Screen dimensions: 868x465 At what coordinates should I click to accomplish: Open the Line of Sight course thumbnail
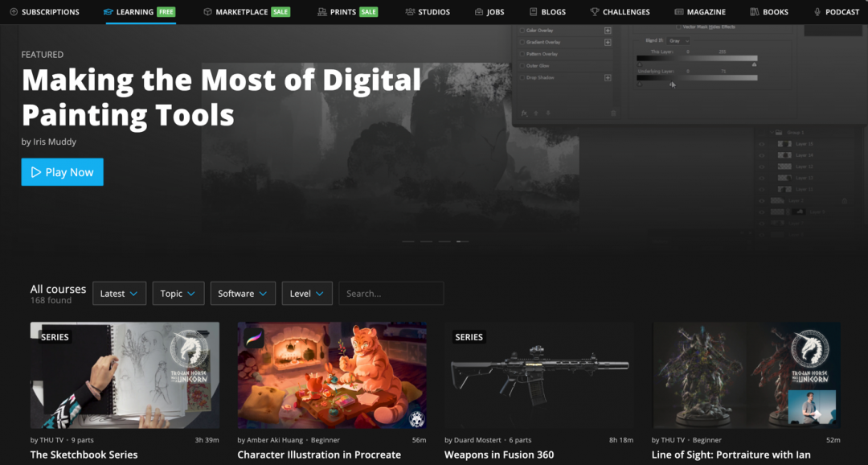[746, 375]
